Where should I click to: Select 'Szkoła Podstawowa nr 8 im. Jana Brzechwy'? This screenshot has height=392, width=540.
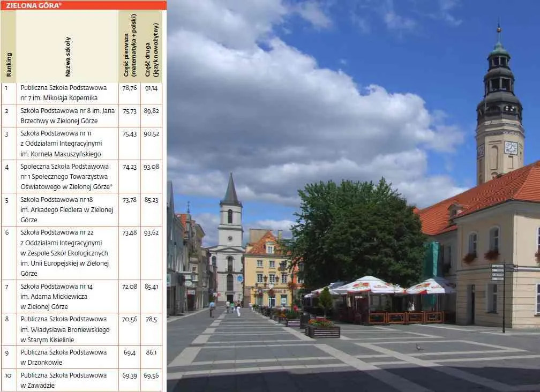coord(67,116)
